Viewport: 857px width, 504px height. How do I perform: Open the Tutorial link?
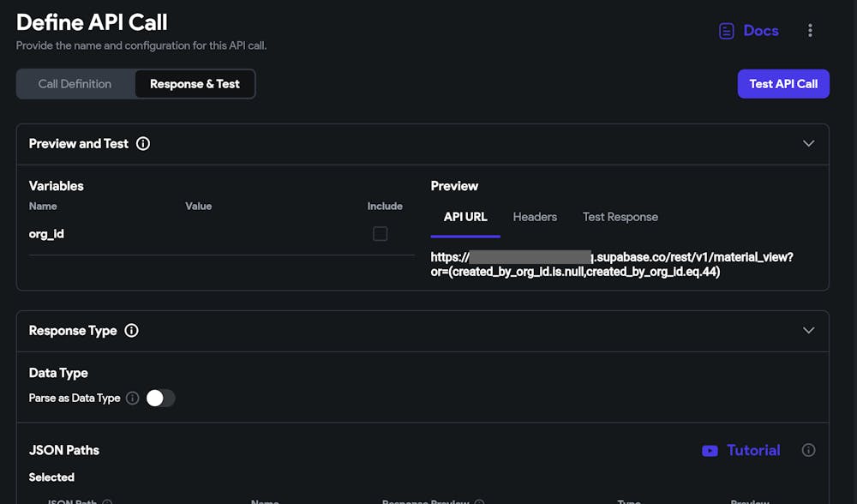[753, 450]
